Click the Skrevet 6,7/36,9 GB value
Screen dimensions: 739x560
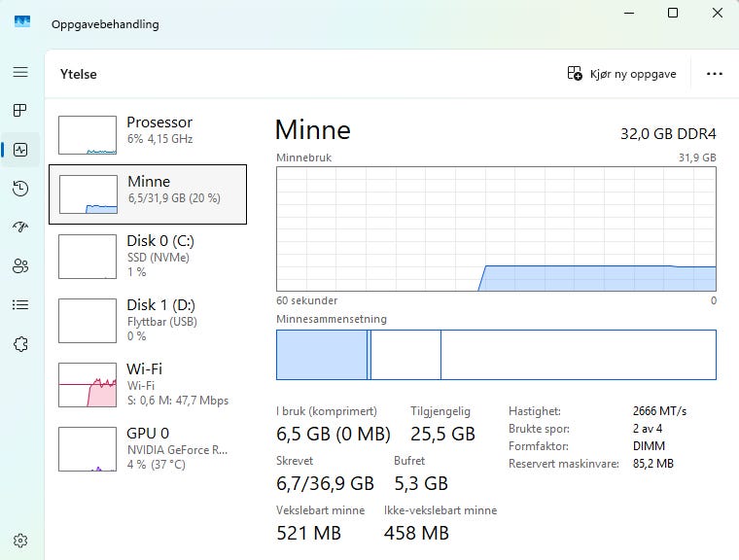tap(325, 483)
